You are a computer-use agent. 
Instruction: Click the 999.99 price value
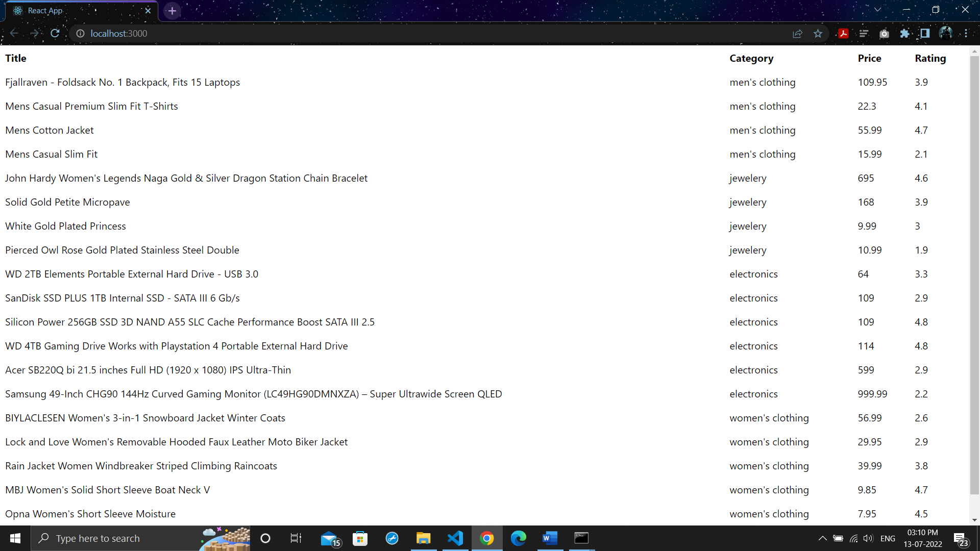pyautogui.click(x=872, y=394)
